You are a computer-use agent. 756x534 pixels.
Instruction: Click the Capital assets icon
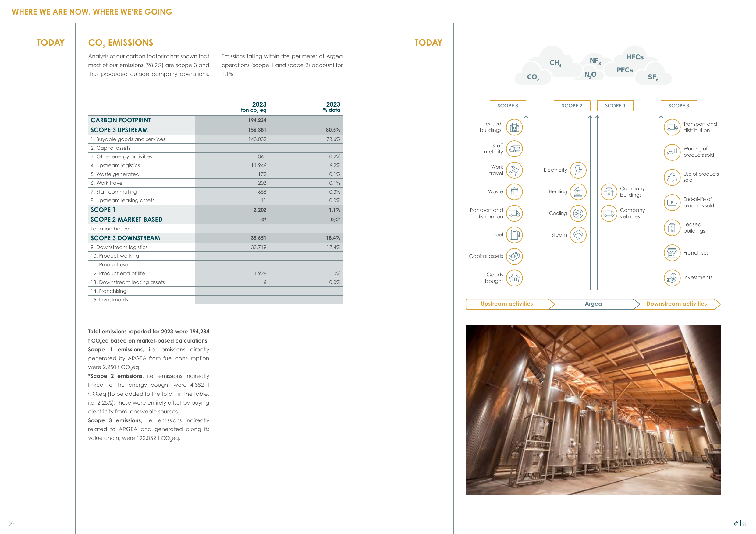(x=514, y=256)
